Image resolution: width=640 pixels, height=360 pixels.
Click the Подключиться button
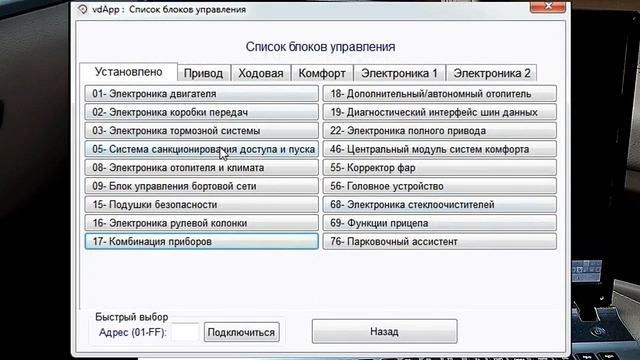click(242, 332)
